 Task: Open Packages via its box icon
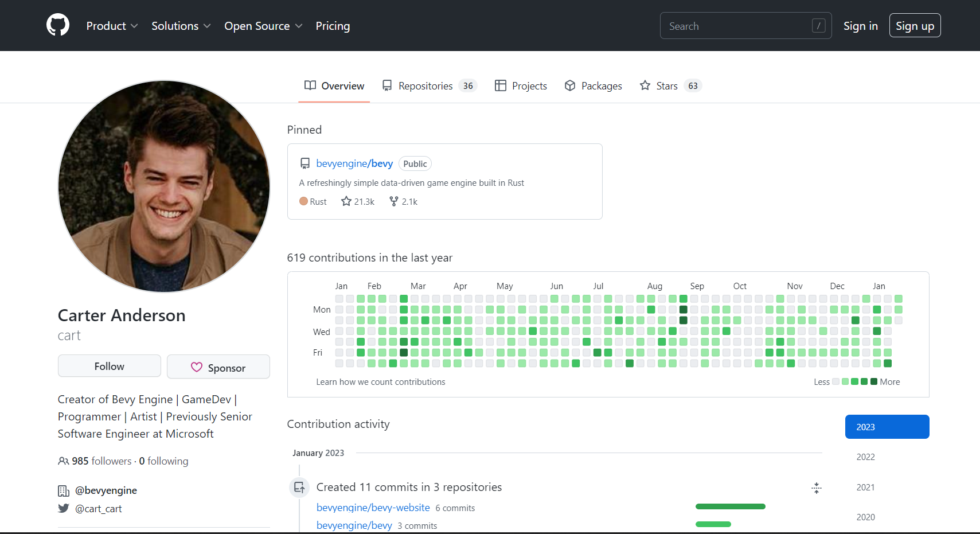click(570, 85)
